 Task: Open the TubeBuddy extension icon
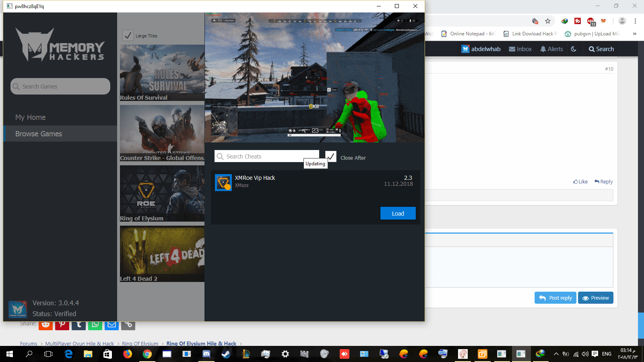(x=578, y=21)
